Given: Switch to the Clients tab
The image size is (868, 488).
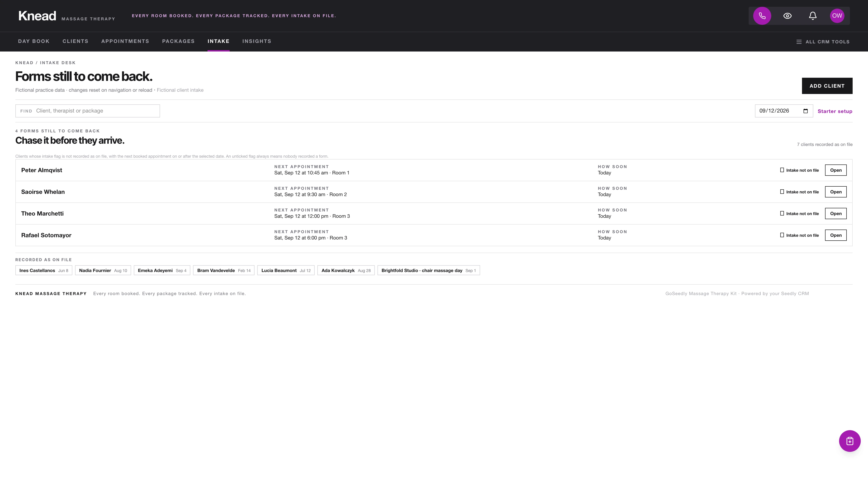Looking at the screenshot, I should click(x=75, y=41).
